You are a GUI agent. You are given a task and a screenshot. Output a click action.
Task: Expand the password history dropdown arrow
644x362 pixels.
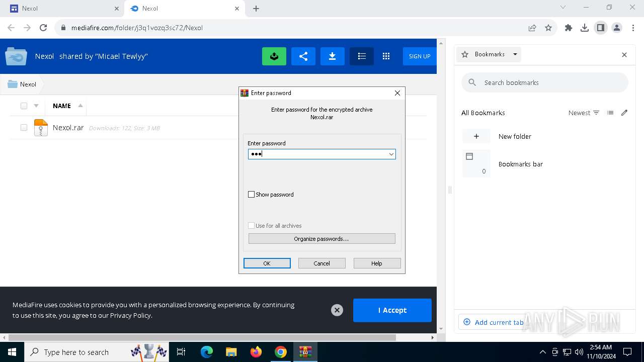[391, 154]
